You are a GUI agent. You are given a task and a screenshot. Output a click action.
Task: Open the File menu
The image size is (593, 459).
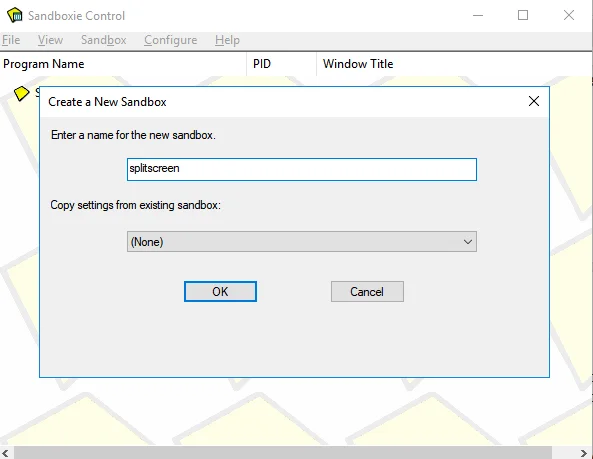point(11,40)
